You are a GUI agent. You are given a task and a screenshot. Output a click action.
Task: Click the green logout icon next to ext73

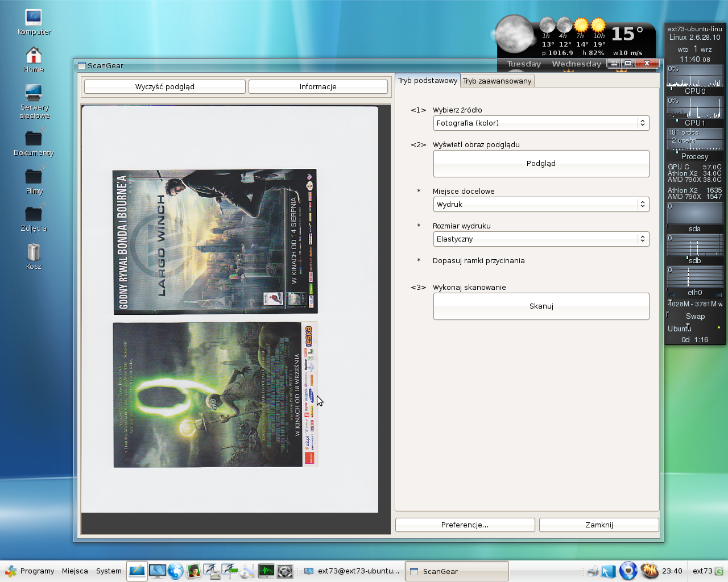point(719,571)
